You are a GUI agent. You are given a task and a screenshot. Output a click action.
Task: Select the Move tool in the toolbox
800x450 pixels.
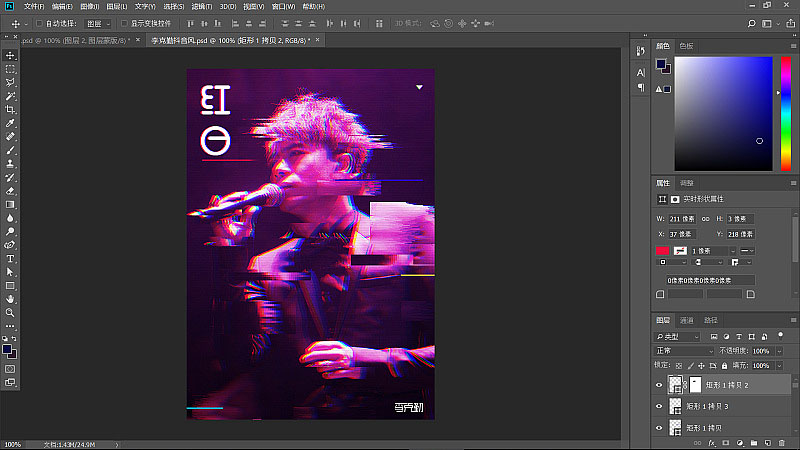[10, 55]
